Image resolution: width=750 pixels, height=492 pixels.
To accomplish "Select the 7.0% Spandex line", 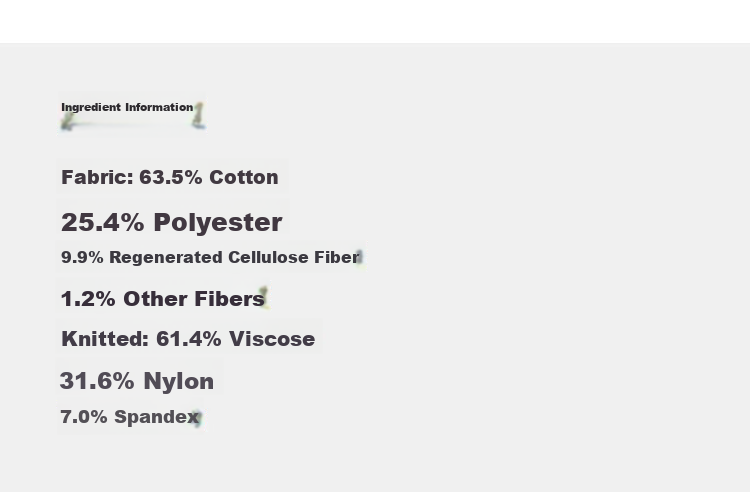I will pyautogui.click(x=130, y=417).
